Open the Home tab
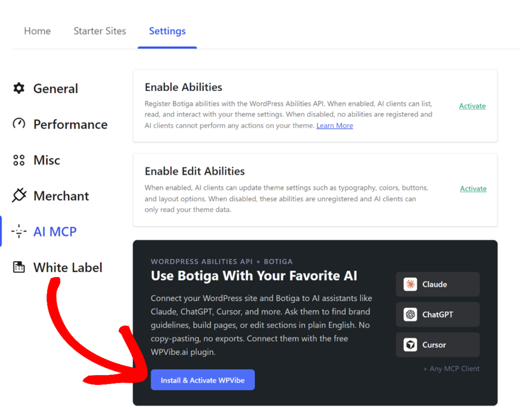The height and width of the screenshot is (420, 521). click(37, 31)
